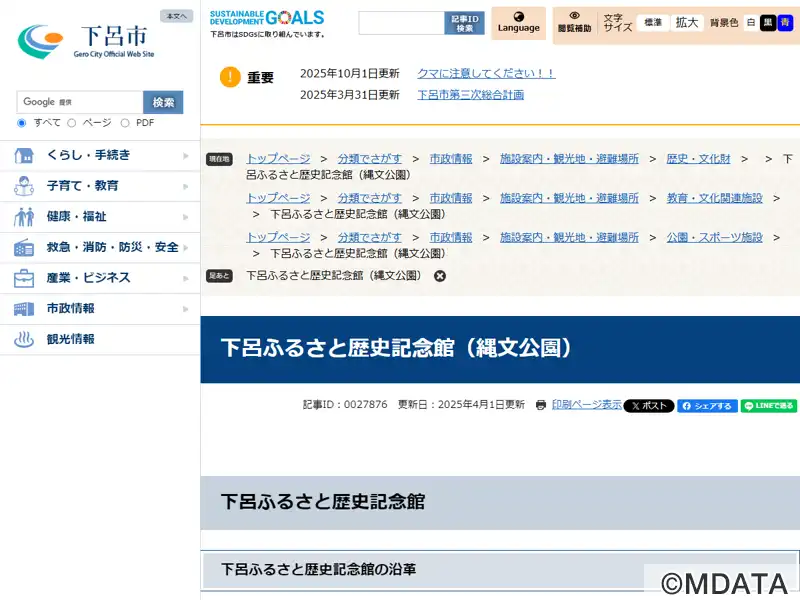Click the 記事ID検索 button

[464, 23]
